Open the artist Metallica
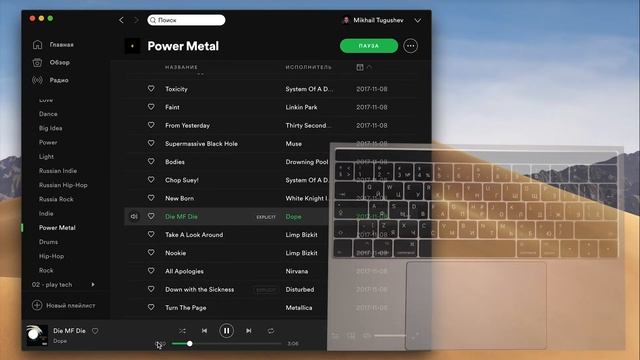This screenshot has height=360, width=640. [x=299, y=308]
